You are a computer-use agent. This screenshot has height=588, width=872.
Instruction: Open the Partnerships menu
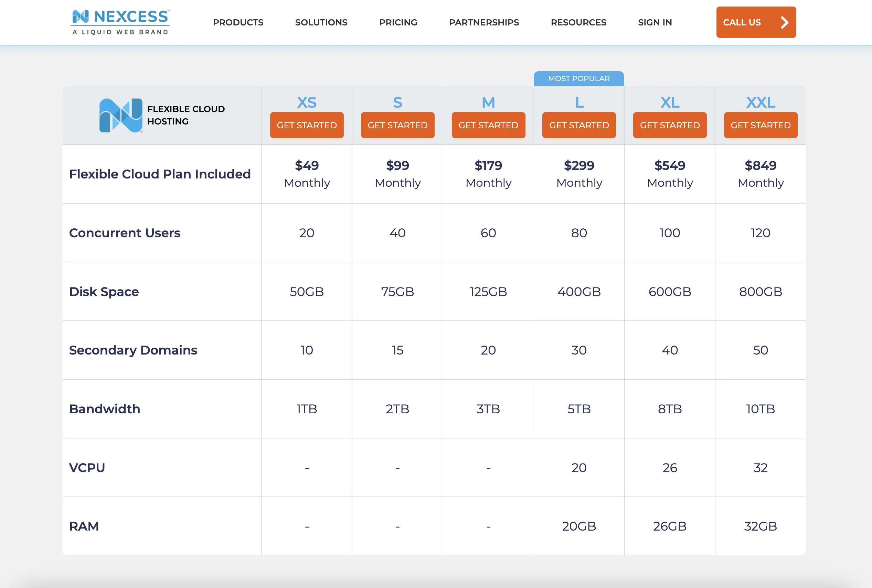(x=483, y=22)
